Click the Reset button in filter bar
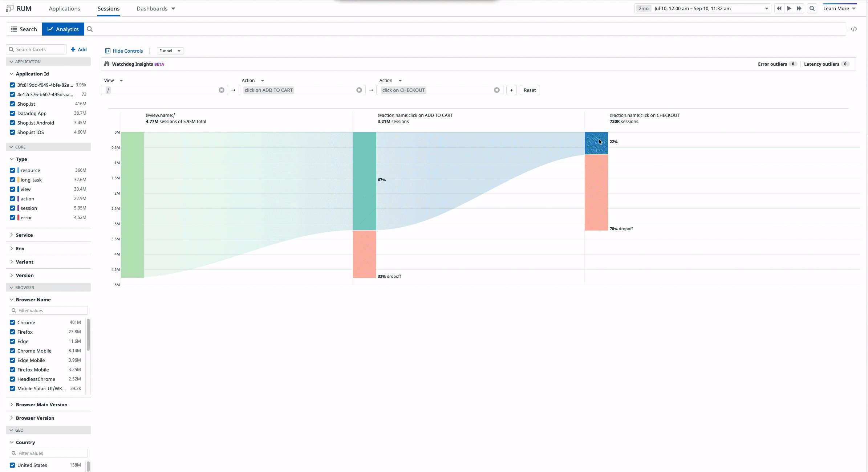The width and height of the screenshot is (868, 472). (530, 90)
